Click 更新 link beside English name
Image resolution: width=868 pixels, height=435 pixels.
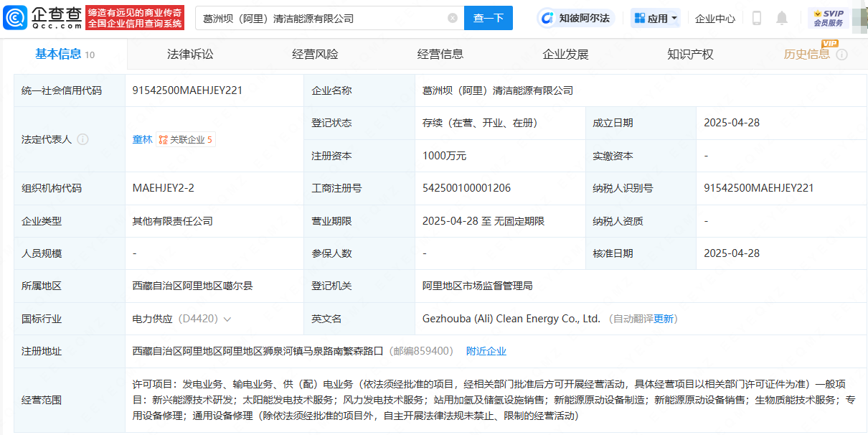pyautogui.click(x=664, y=319)
